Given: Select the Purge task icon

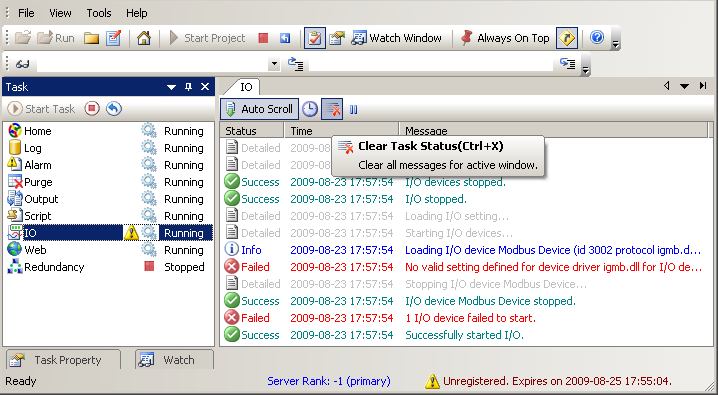Looking at the screenshot, I should tap(15, 182).
